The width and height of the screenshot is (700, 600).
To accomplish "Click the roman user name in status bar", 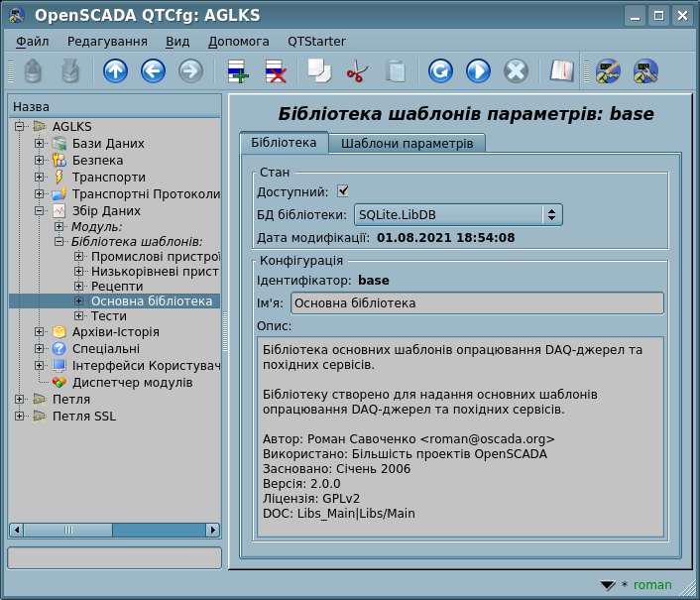I will coord(652,585).
